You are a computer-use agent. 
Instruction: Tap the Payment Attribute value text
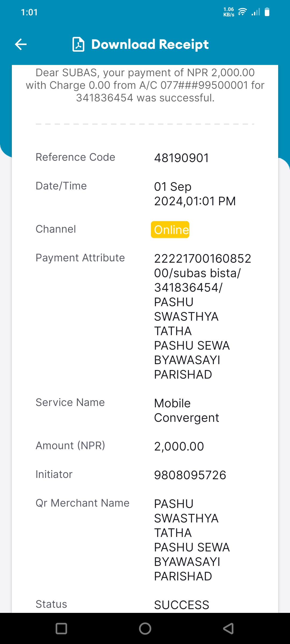point(203,317)
